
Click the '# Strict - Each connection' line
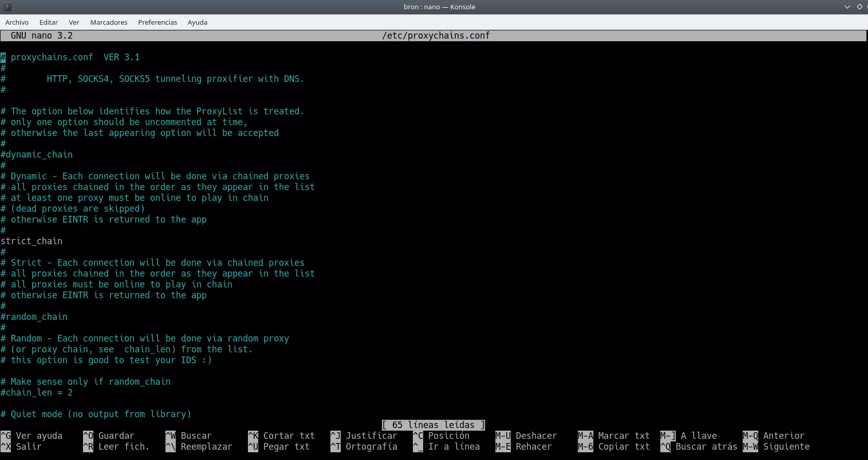153,263
